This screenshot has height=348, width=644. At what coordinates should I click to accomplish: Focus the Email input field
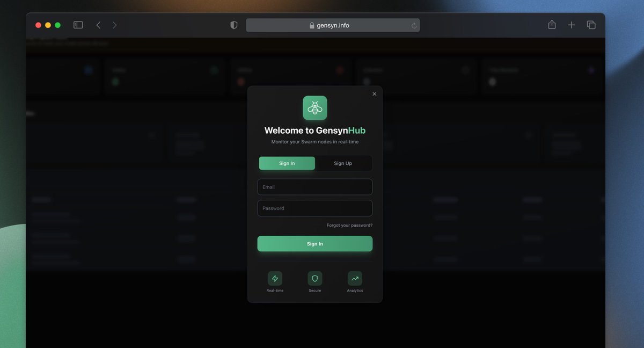point(315,187)
